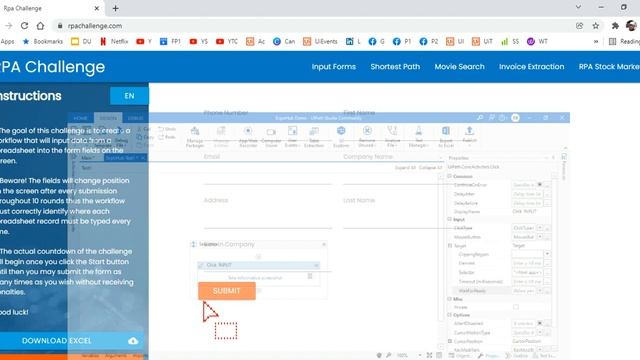Image resolution: width=640 pixels, height=360 pixels.
Task: Open the ClickType dropdown in UiPath Properties
Action: [x=540, y=228]
